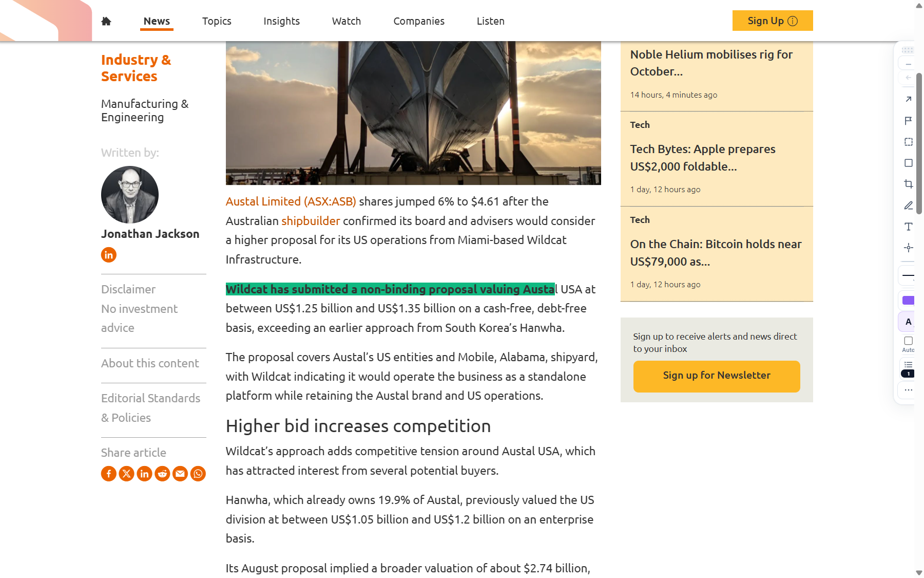Viewport: 924px width, 578px height.
Task: Click the back arrow in annotation toolbar
Action: point(908,78)
